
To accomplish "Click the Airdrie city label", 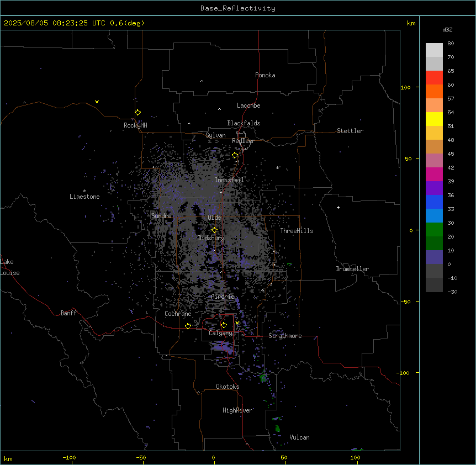I will coord(223,297).
